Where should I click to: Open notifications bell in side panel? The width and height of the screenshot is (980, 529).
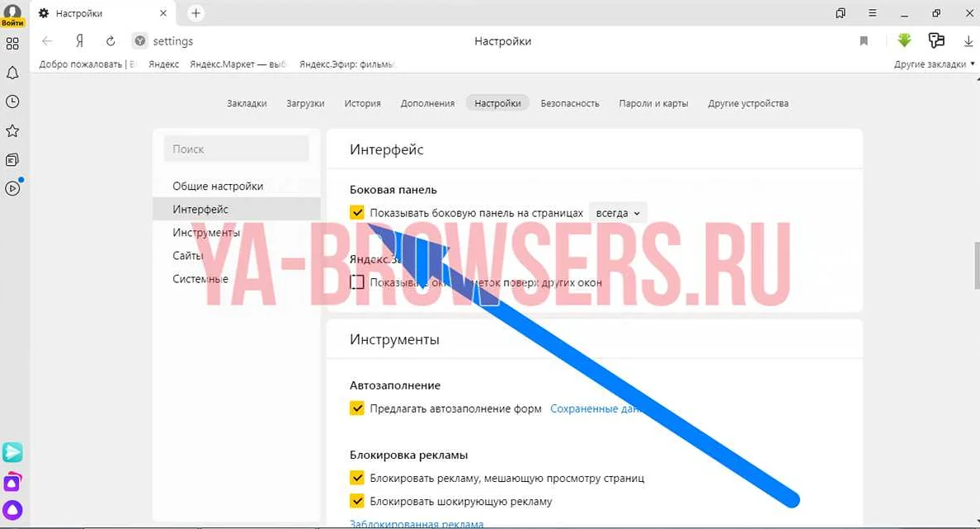click(12, 73)
